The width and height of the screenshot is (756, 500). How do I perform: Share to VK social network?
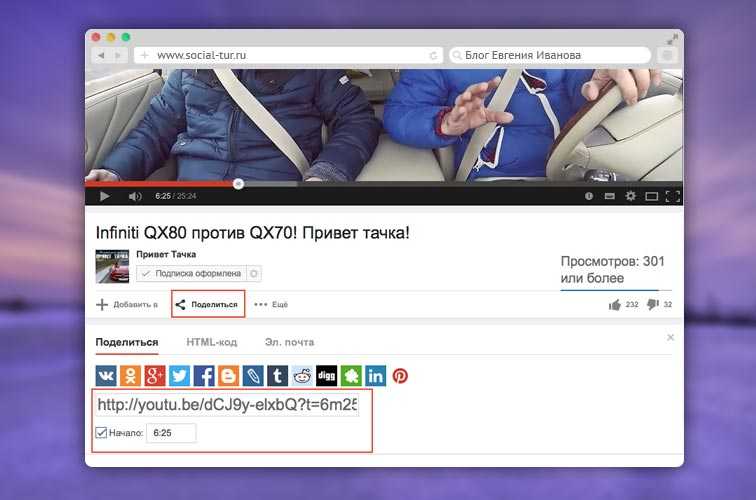click(106, 376)
